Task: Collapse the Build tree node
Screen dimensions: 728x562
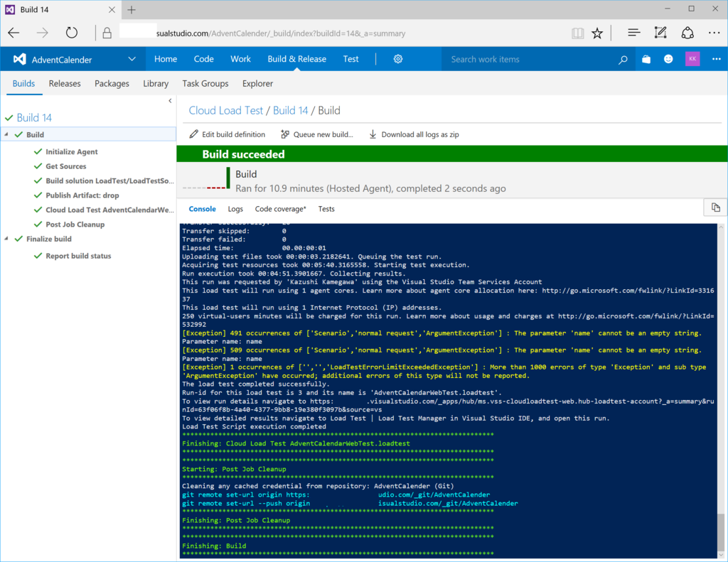Action: (6, 134)
